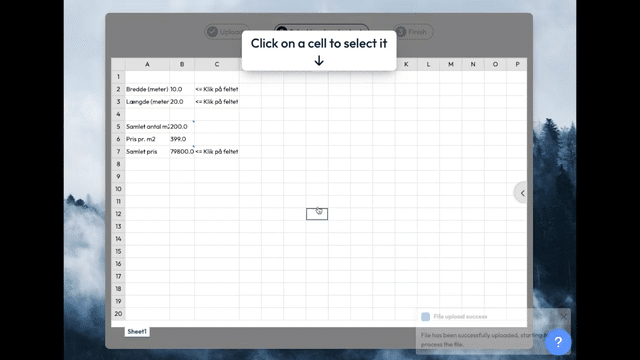Select row 20 header
Viewport: 640px width, 360px height.
click(x=118, y=313)
